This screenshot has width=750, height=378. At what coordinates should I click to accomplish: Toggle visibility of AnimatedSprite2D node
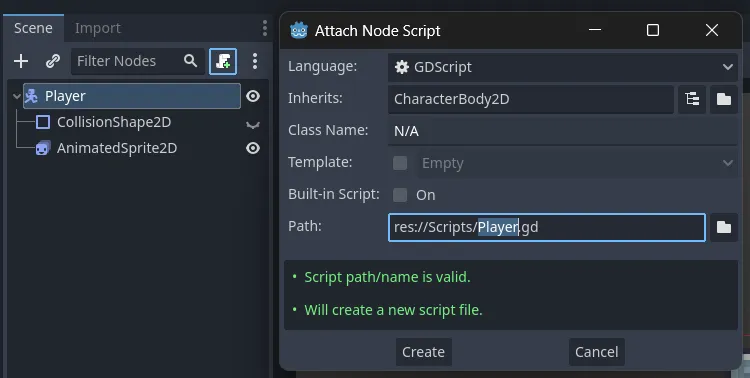(253, 148)
